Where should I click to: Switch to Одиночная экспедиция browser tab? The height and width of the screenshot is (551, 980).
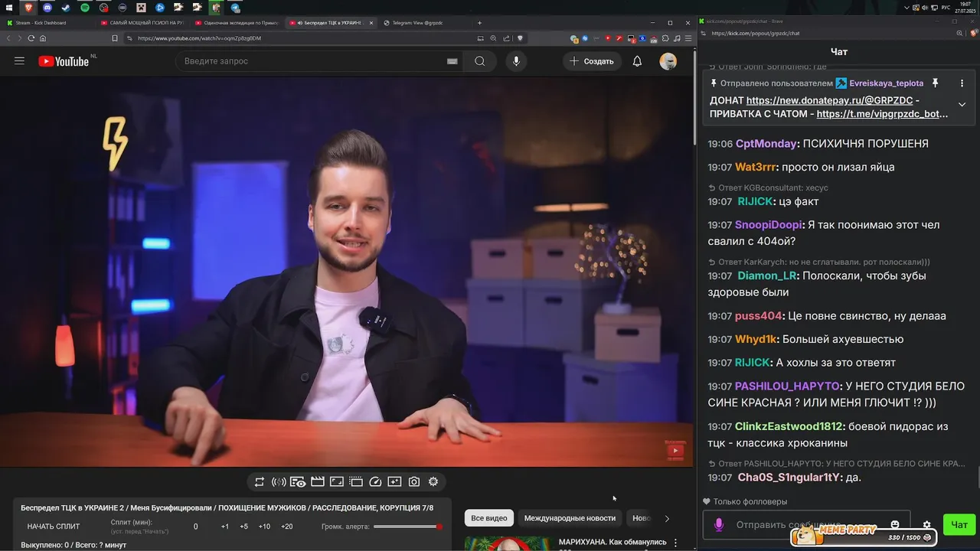click(237, 23)
